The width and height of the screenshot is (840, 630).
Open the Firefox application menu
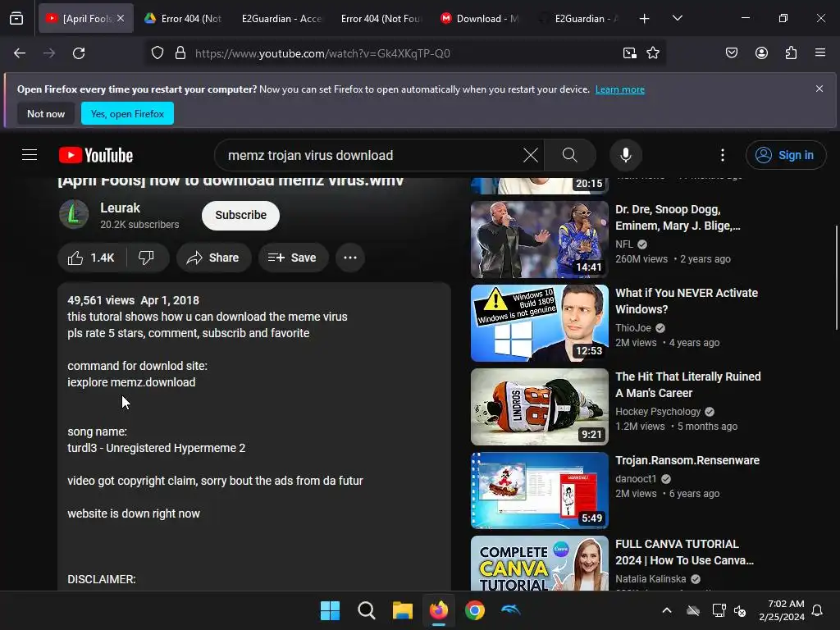coord(820,53)
